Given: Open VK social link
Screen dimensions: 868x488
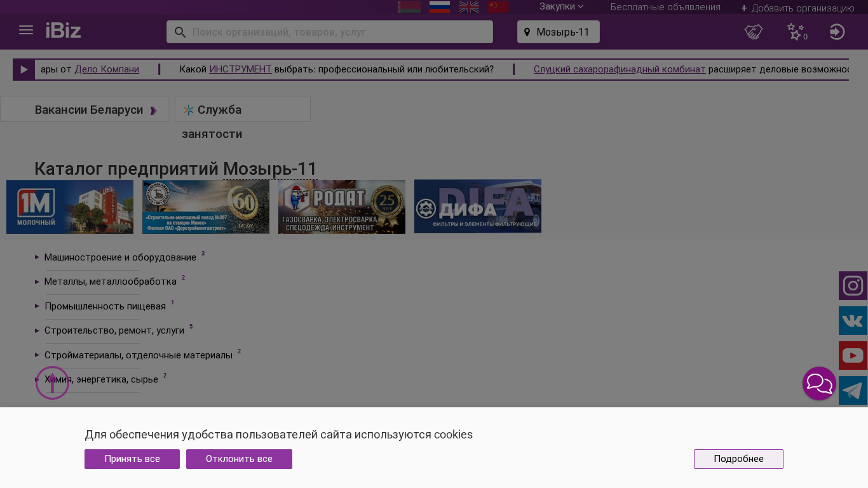Looking at the screenshot, I should point(853,321).
